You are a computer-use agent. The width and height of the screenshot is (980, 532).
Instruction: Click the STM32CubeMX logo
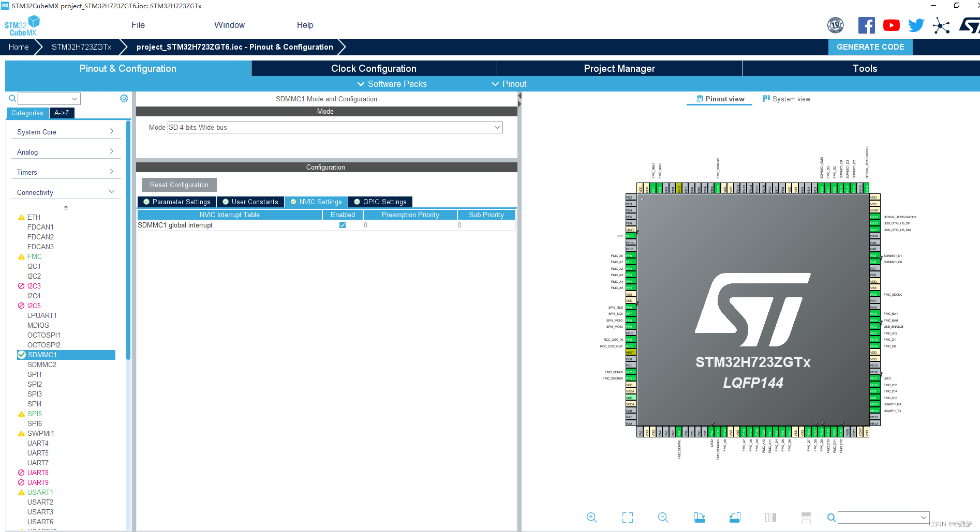(22, 26)
